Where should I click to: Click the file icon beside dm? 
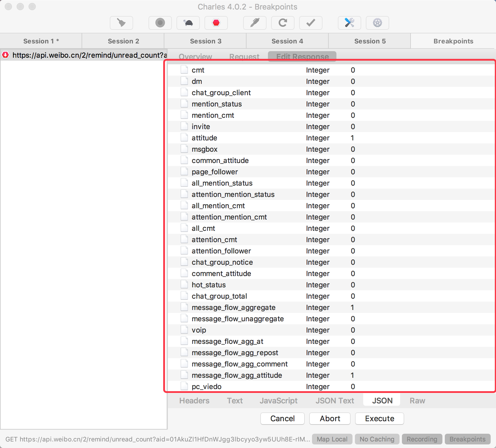(x=185, y=81)
